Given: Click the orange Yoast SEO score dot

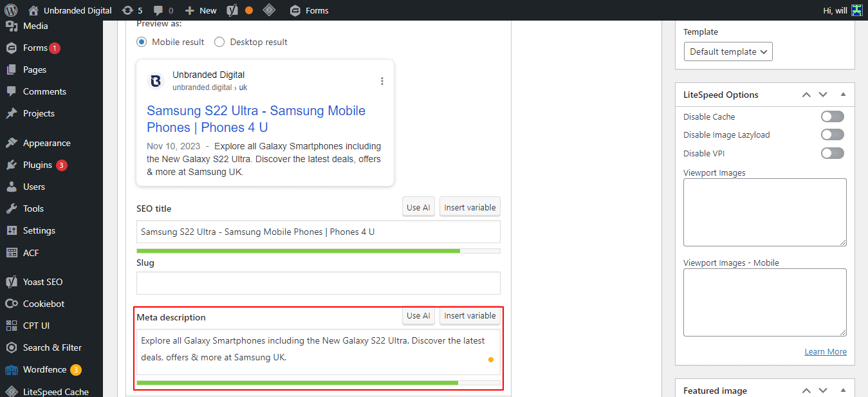Looking at the screenshot, I should click(249, 10).
